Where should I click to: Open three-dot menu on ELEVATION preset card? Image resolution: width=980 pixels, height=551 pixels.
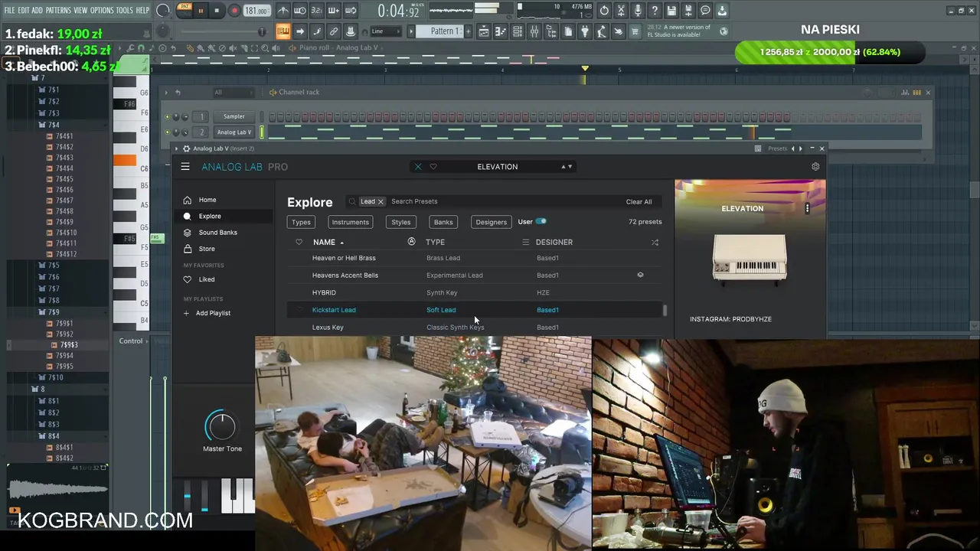[807, 208]
